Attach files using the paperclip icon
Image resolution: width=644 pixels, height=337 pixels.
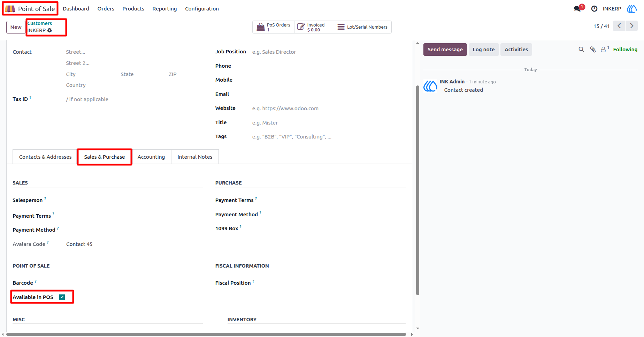593,50
